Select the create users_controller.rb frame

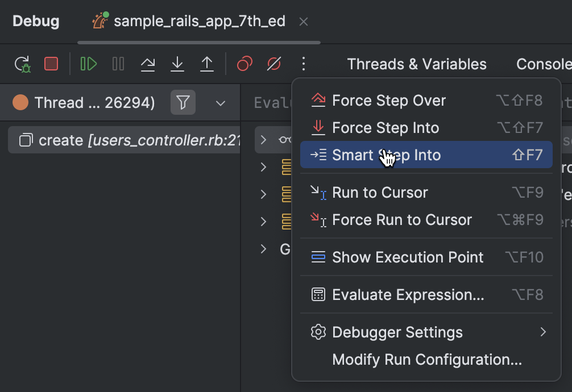(124, 140)
